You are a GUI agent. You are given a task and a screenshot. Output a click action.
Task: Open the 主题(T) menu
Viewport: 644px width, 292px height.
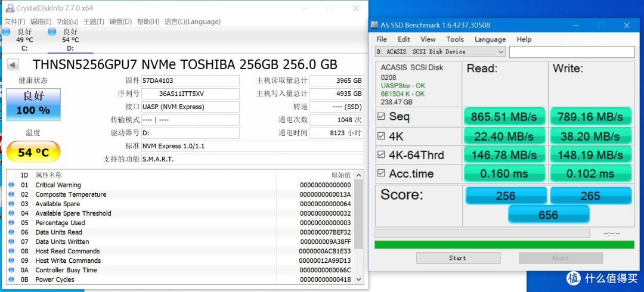[x=94, y=22]
